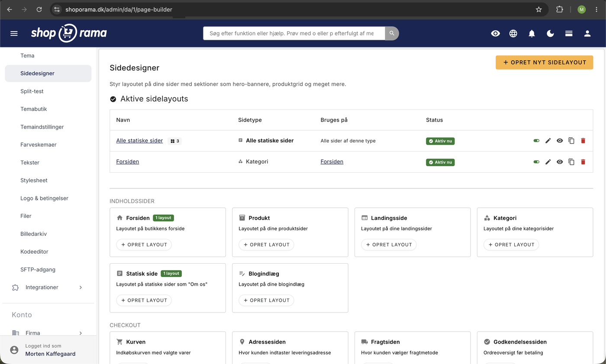Toggle active switch for Alle statiske sider
This screenshot has height=364, width=606.
click(536, 141)
